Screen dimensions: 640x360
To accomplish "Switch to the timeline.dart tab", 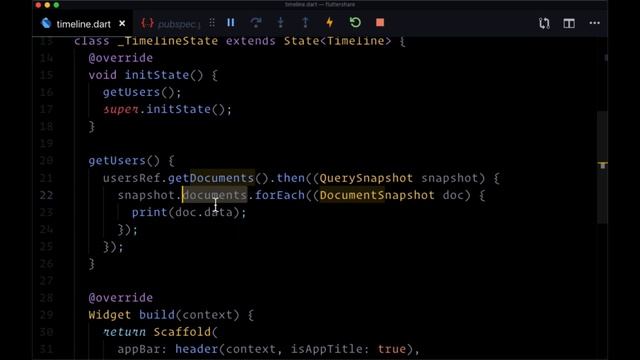I will 83,24.
